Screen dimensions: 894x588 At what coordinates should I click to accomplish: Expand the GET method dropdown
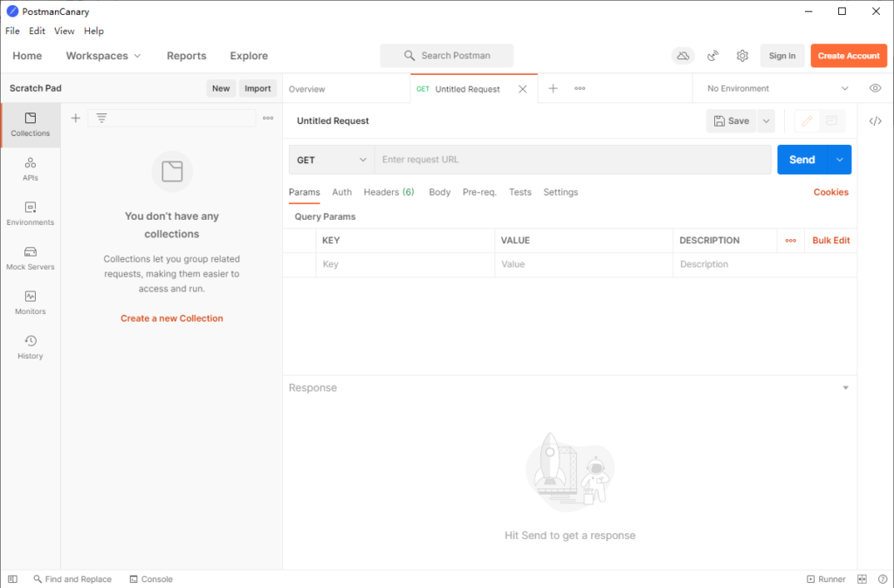[332, 160]
